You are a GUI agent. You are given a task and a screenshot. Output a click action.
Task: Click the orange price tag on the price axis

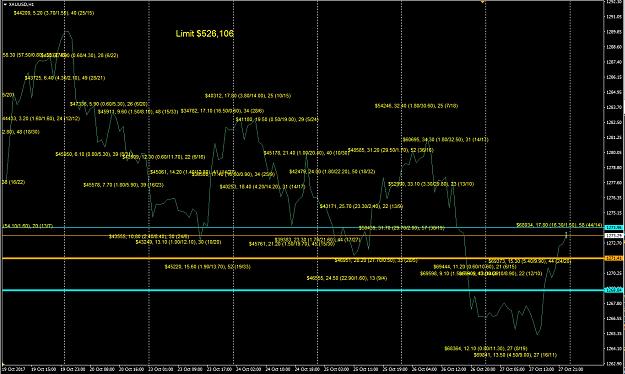(x=614, y=258)
